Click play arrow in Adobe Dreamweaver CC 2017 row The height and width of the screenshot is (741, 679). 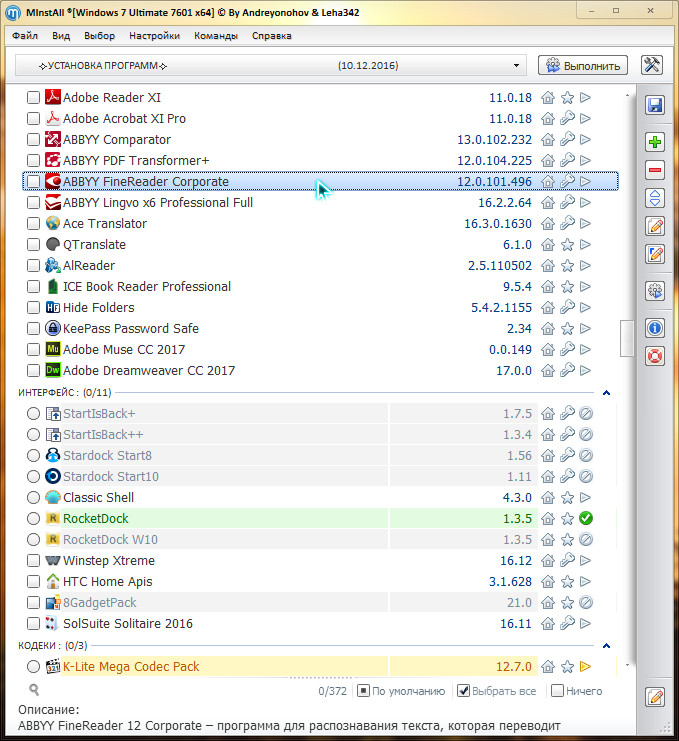coord(585,370)
